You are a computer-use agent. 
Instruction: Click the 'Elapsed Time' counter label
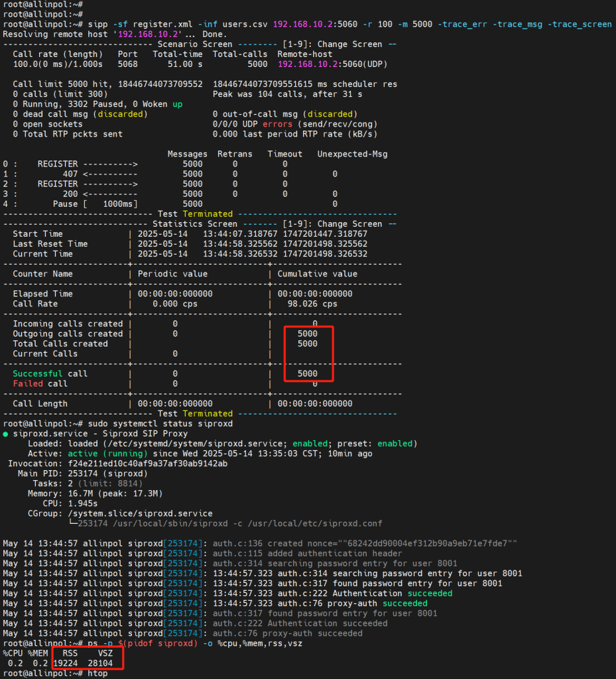click(x=43, y=294)
